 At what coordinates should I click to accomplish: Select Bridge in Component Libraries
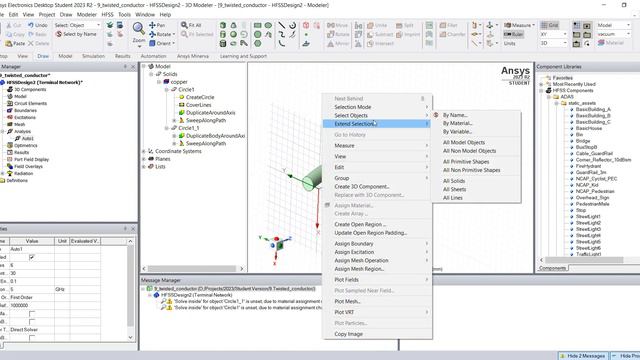[x=583, y=141]
